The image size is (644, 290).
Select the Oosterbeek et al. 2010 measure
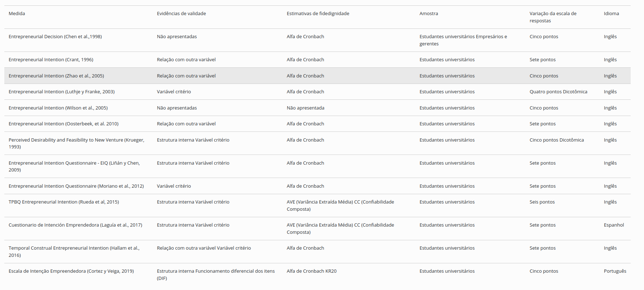coord(63,124)
